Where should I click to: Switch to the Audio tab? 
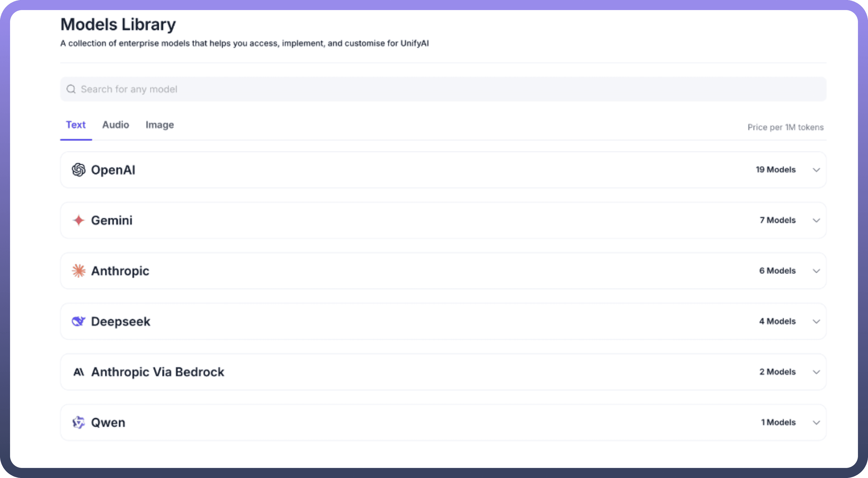116,125
